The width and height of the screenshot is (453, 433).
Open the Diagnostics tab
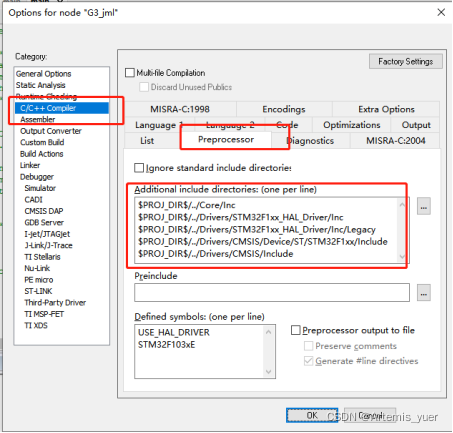311,141
